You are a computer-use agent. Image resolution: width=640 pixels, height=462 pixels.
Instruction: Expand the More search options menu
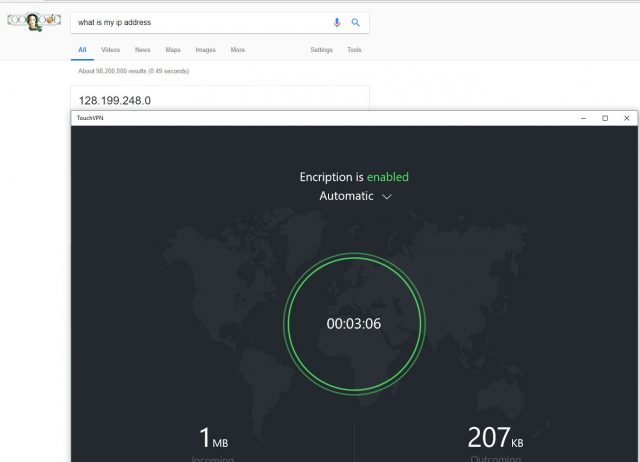click(238, 50)
